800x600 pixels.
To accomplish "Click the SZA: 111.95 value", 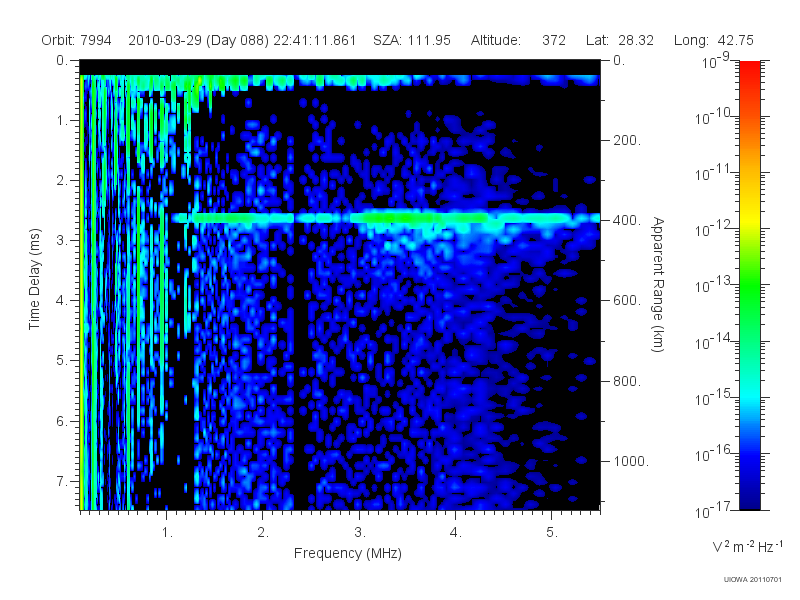I will pos(412,40).
